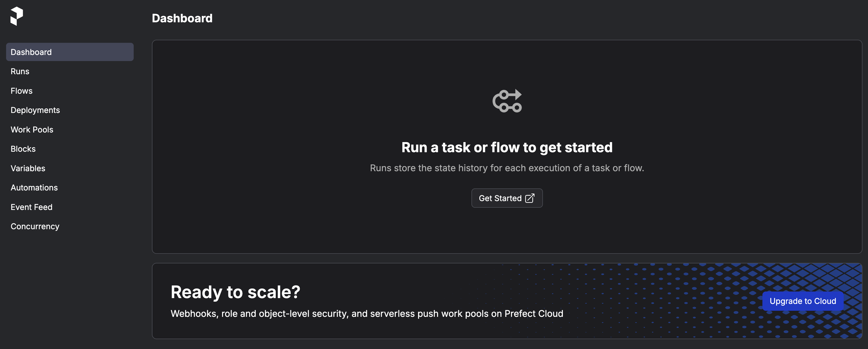Select Work Pools in the sidebar
The width and height of the screenshot is (868, 349).
tap(32, 130)
